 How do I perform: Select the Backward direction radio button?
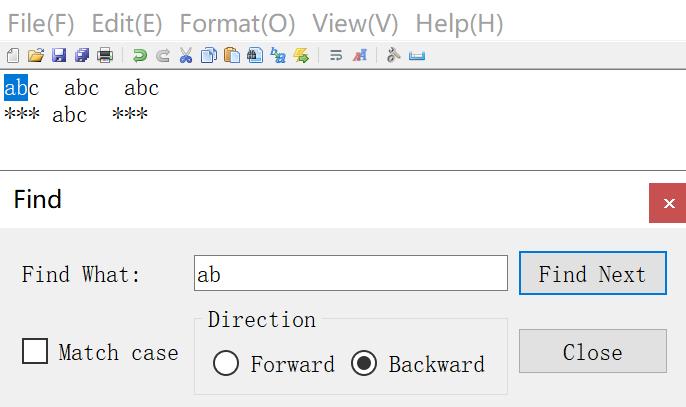point(364,363)
